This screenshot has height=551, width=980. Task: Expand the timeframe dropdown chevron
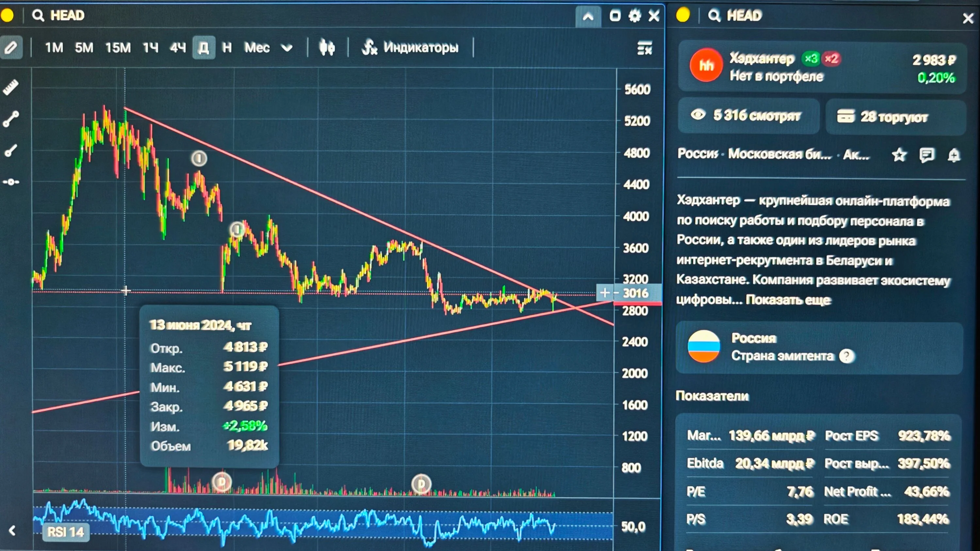pyautogui.click(x=287, y=48)
